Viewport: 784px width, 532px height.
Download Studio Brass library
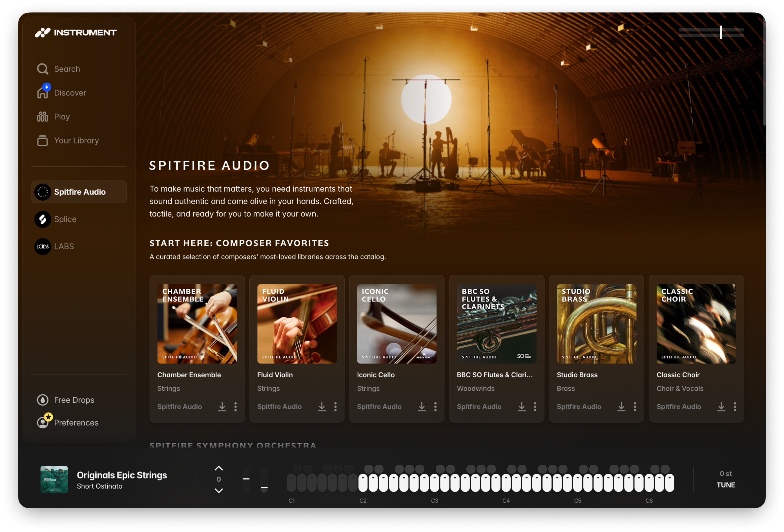tap(621, 407)
